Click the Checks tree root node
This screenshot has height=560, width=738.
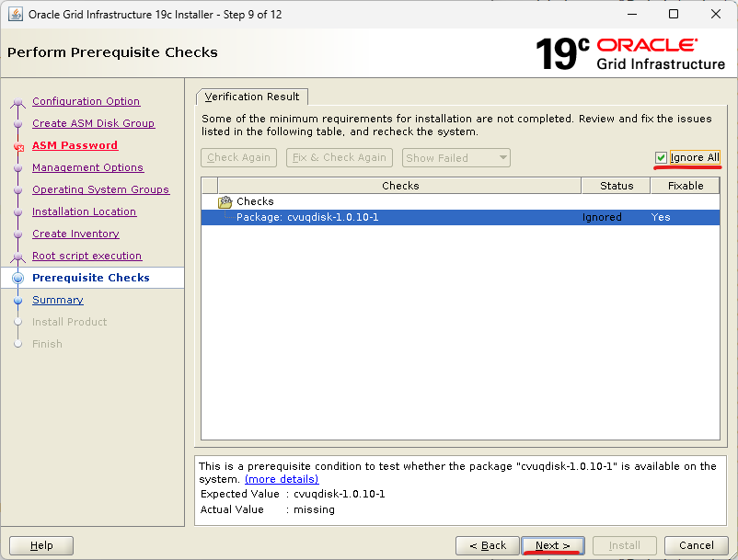255,201
